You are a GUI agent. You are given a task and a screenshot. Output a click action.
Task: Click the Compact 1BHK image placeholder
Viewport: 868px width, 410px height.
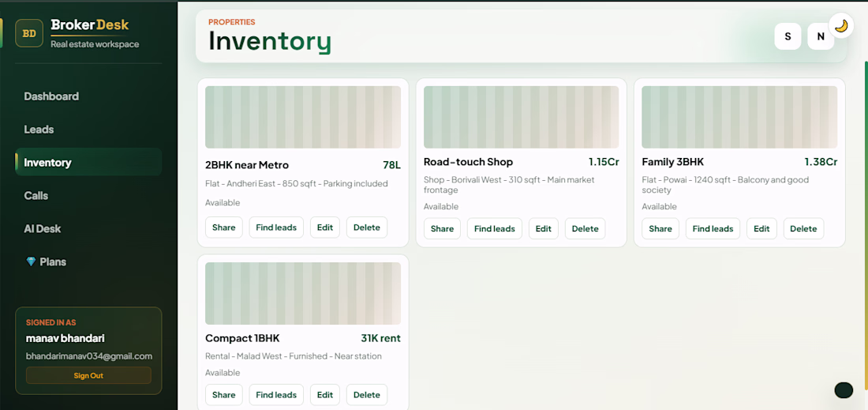click(303, 293)
